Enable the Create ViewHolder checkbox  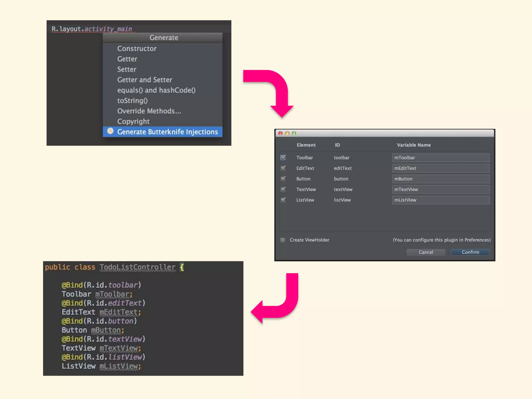click(x=283, y=240)
